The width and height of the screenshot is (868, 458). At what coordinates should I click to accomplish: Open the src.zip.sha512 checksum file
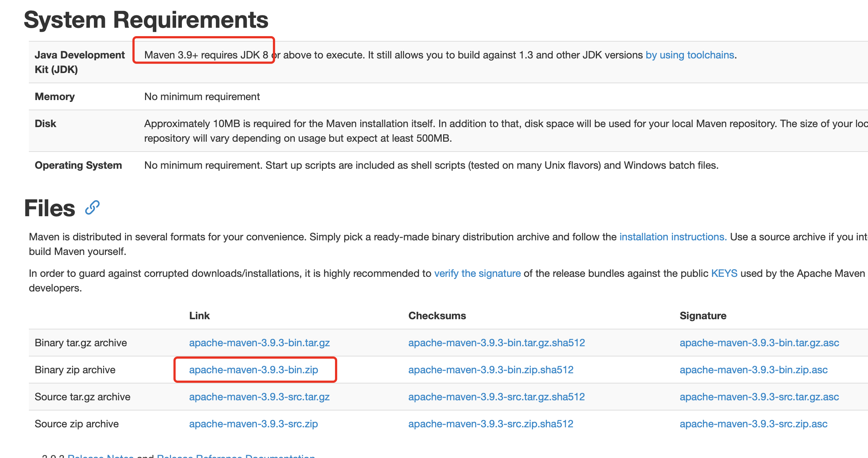pos(491,424)
